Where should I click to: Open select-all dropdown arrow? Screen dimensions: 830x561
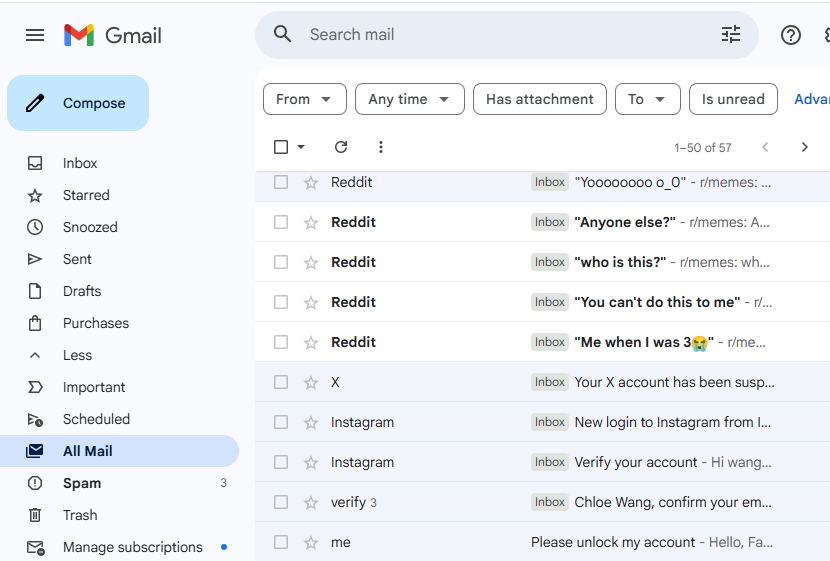pos(301,147)
